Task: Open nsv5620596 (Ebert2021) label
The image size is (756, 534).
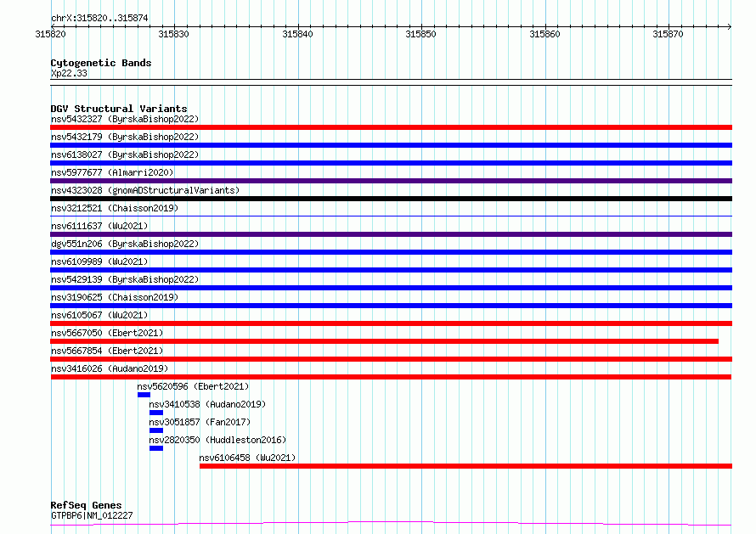Action: coord(193,386)
